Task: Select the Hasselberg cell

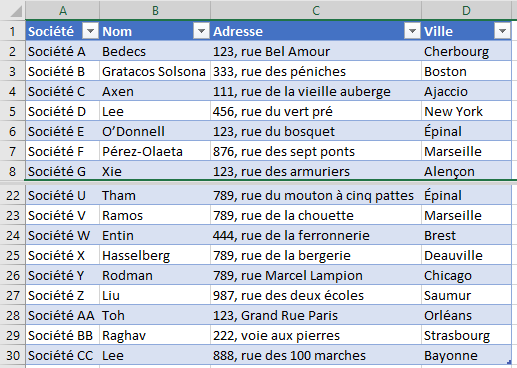Action: [x=155, y=255]
